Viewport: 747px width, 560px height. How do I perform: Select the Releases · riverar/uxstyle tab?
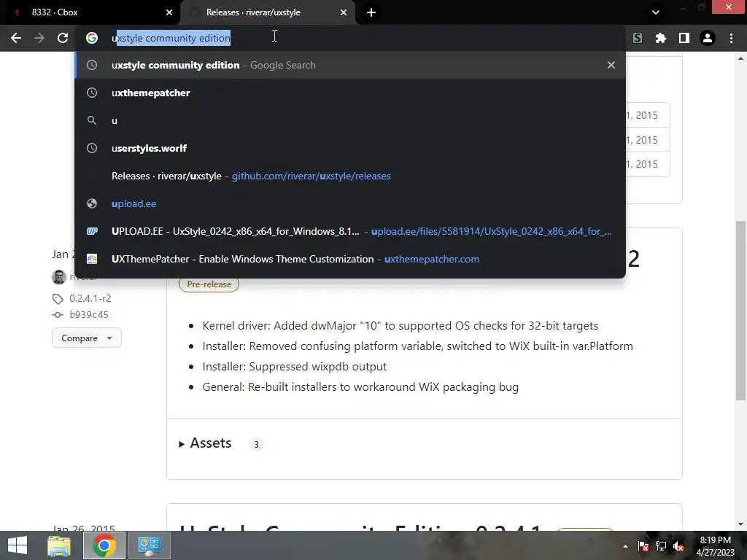click(x=267, y=12)
